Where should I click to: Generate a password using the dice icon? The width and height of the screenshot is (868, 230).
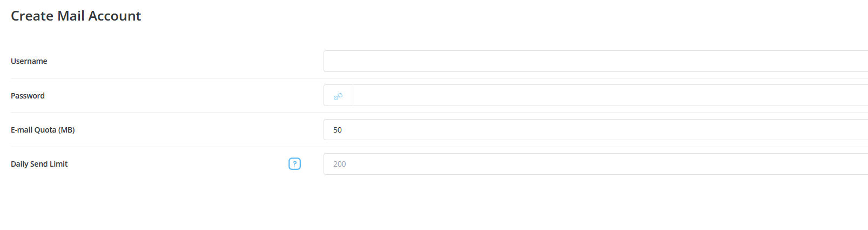coord(338,96)
